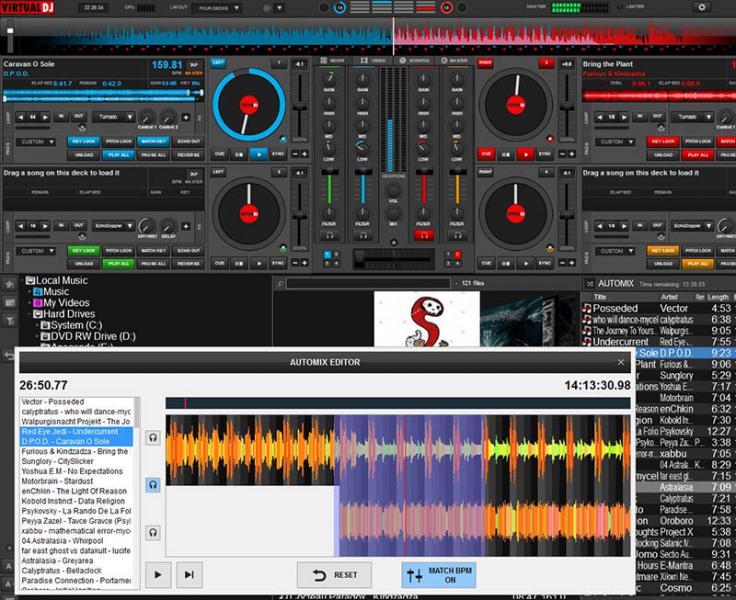The image size is (736, 600).
Task: Open Tornado effect dropdown on Bring the Plant deck
Action: [x=693, y=117]
